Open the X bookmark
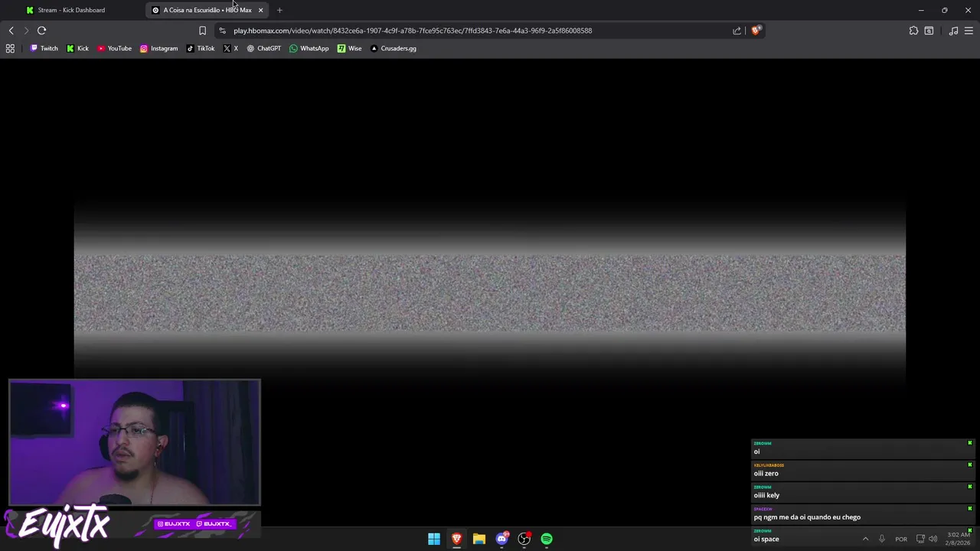This screenshot has height=551, width=980. click(x=230, y=48)
